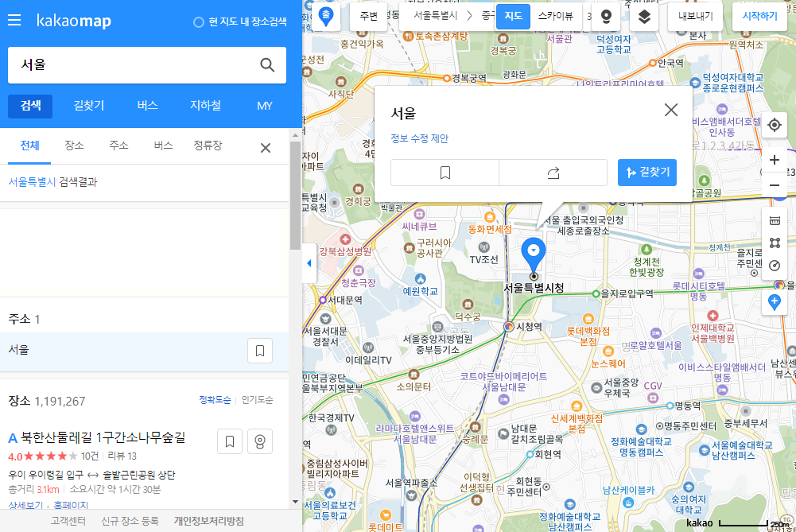Viewport: 796px width, 532px height.
Task: Click the search magnifier icon
Action: point(267,65)
